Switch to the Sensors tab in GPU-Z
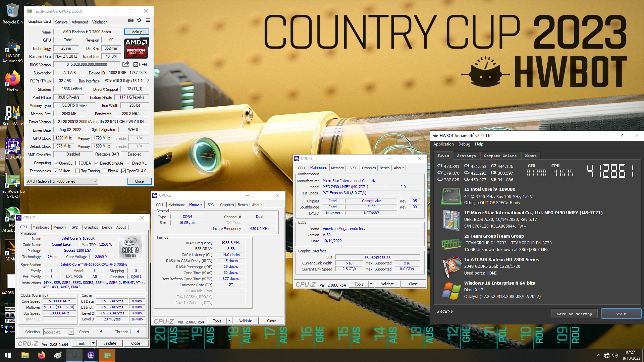The image size is (644, 362). (x=61, y=22)
